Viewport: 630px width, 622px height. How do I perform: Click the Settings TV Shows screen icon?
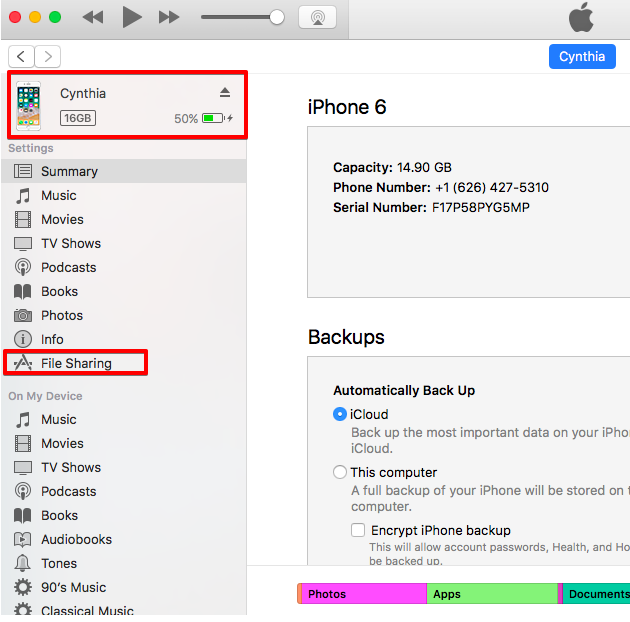point(23,243)
